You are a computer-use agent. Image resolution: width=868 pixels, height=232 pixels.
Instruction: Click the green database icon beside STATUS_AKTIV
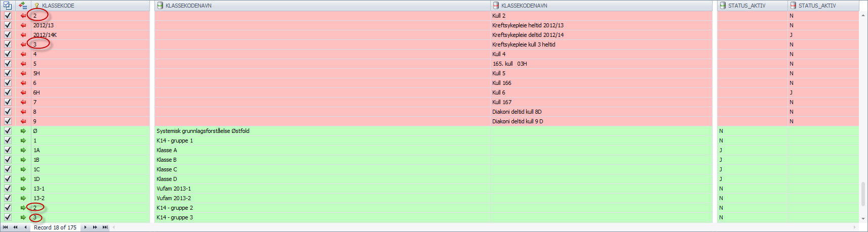click(723, 6)
